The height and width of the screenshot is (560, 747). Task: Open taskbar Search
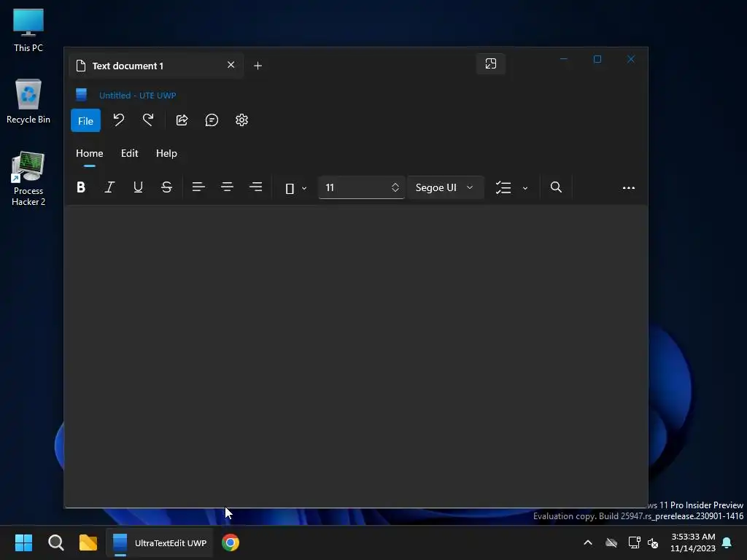55,542
